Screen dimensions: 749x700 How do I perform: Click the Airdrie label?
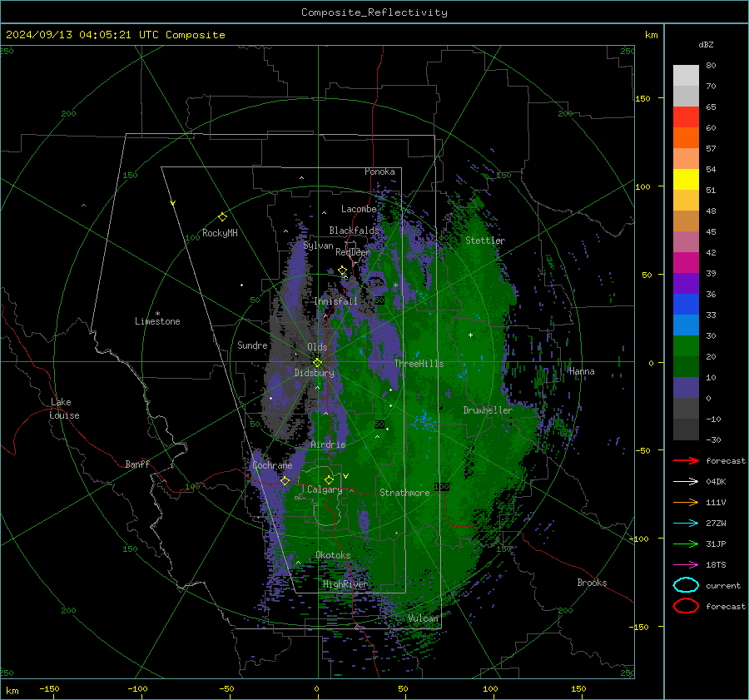click(x=328, y=444)
